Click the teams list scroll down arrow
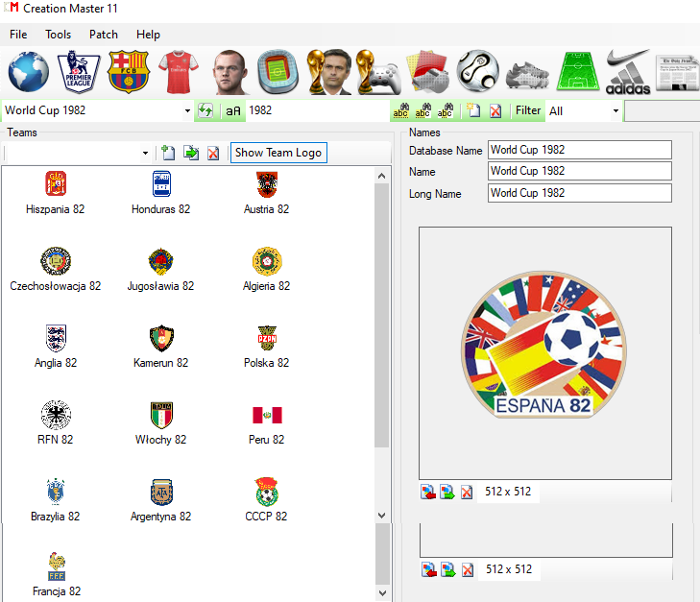 tap(382, 515)
